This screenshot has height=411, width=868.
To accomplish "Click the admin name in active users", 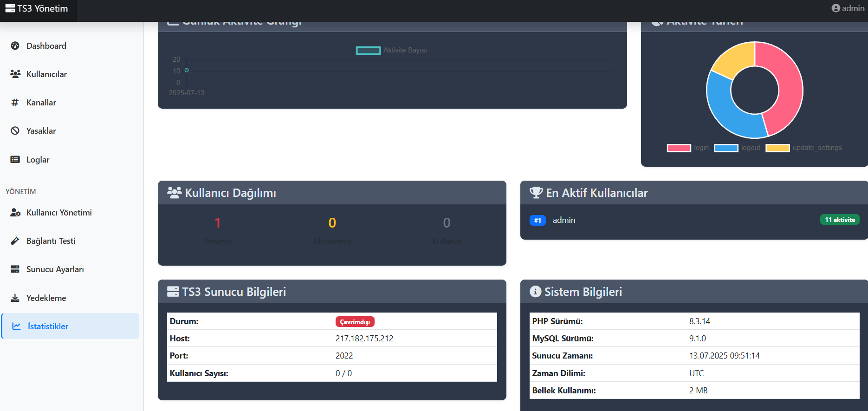I will click(564, 220).
